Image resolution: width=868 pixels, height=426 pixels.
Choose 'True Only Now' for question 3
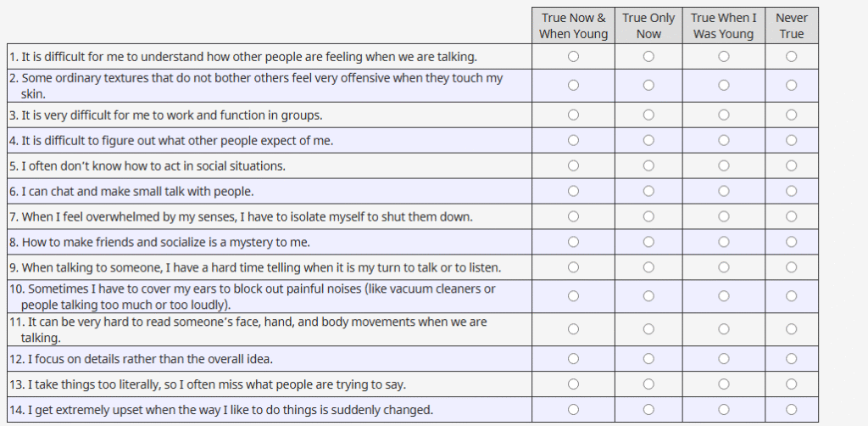[x=648, y=115]
